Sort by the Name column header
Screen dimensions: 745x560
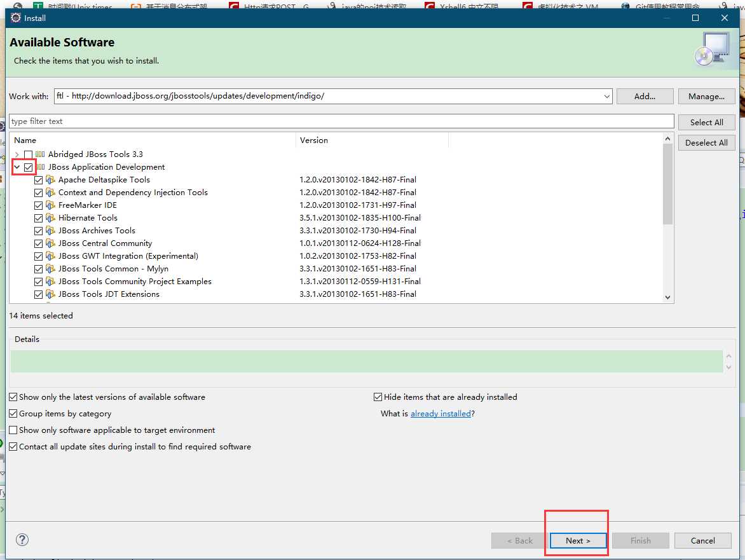click(153, 140)
